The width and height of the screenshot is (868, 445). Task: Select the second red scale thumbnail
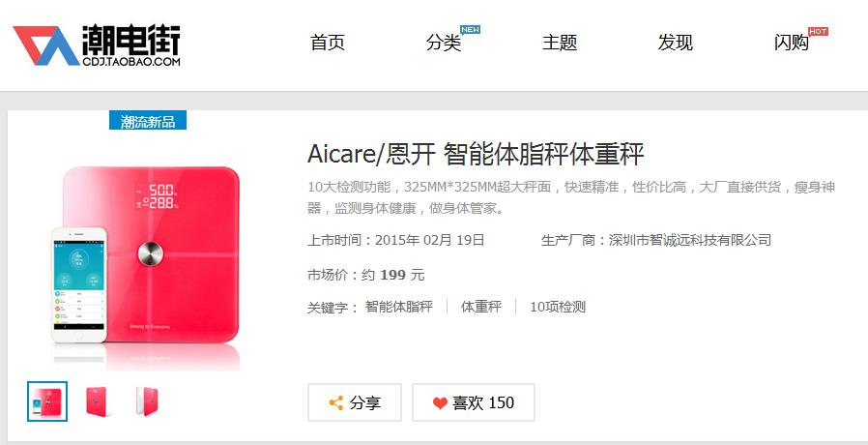97,401
